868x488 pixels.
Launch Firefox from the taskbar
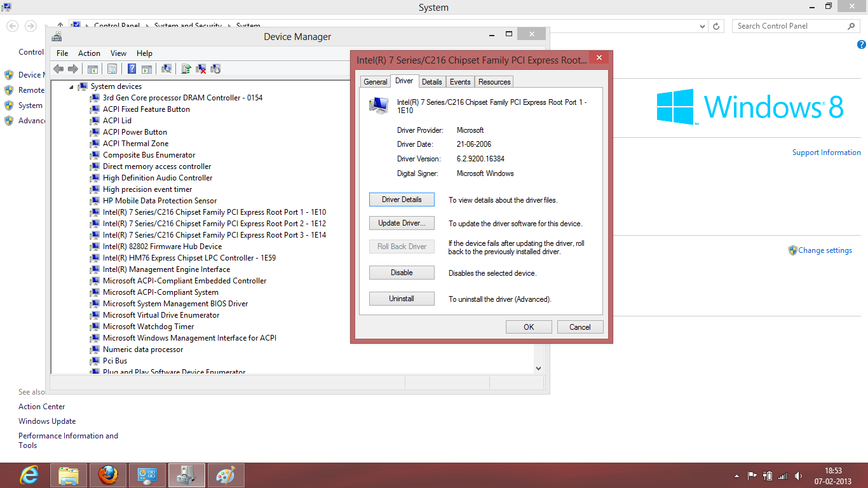108,475
